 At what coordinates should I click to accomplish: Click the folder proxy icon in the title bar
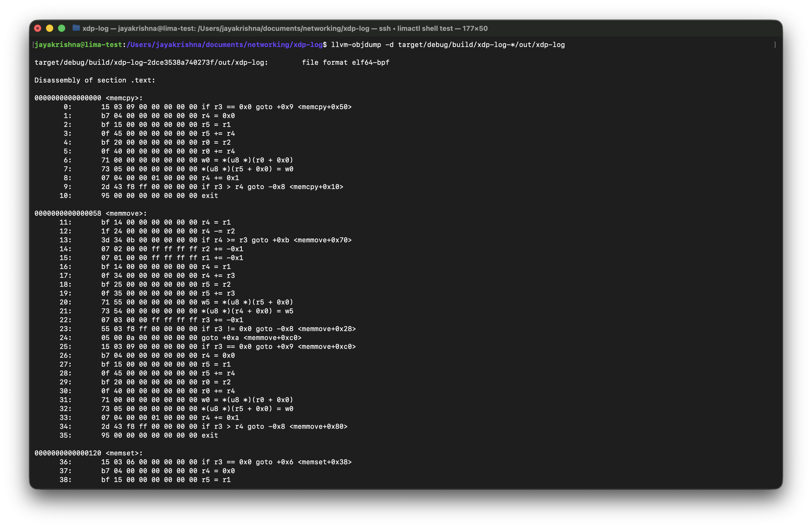tap(76, 28)
